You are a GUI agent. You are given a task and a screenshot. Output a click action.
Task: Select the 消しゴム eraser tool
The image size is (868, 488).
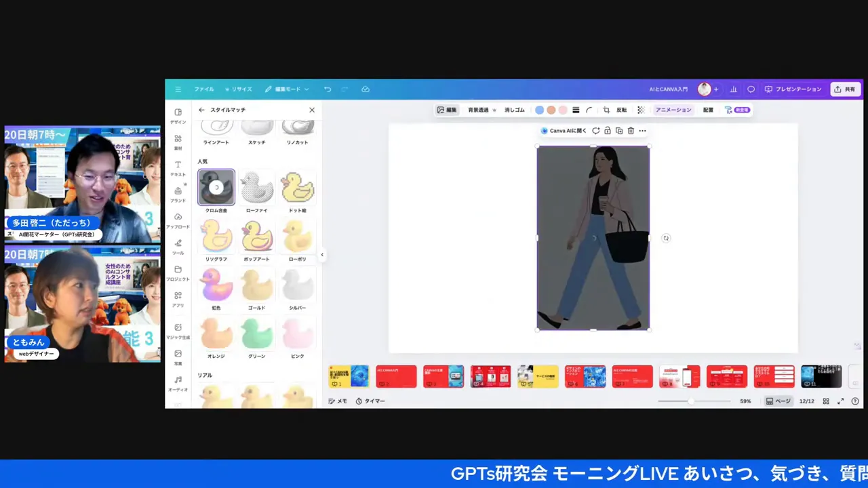click(x=515, y=109)
